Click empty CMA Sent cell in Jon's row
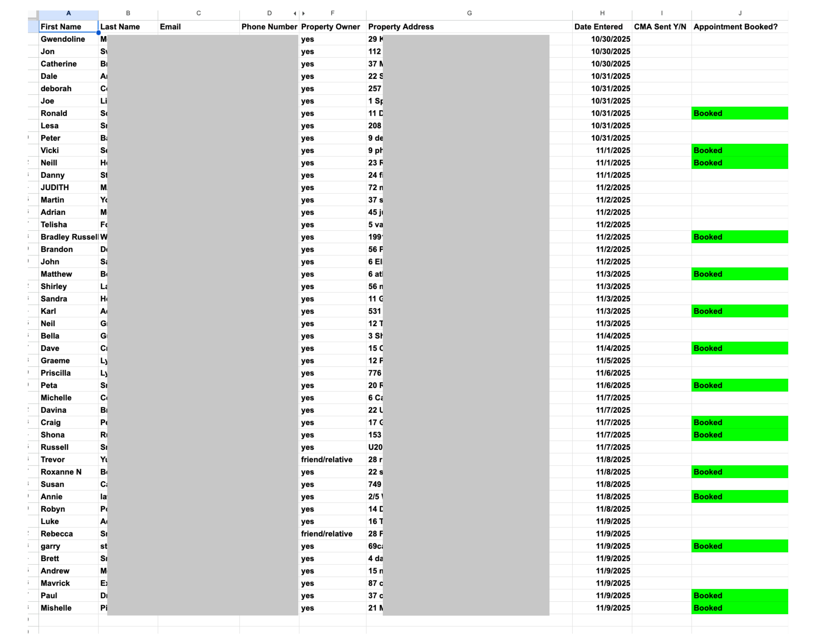 pyautogui.click(x=661, y=52)
